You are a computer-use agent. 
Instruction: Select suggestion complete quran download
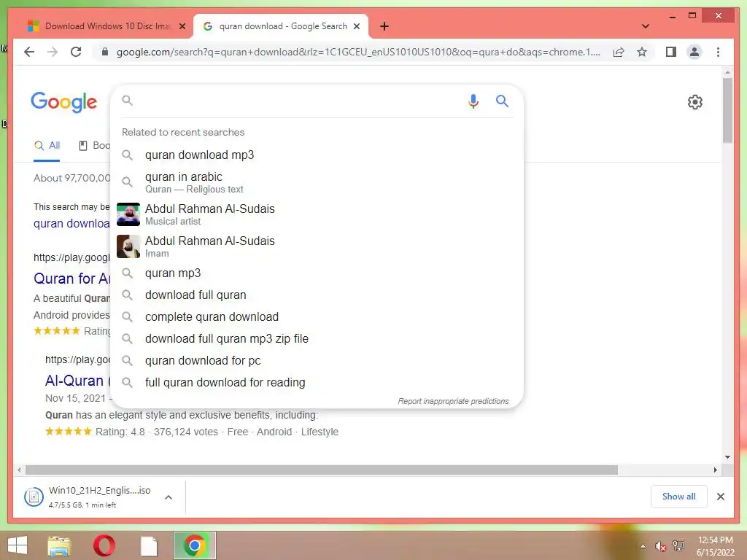317,316
